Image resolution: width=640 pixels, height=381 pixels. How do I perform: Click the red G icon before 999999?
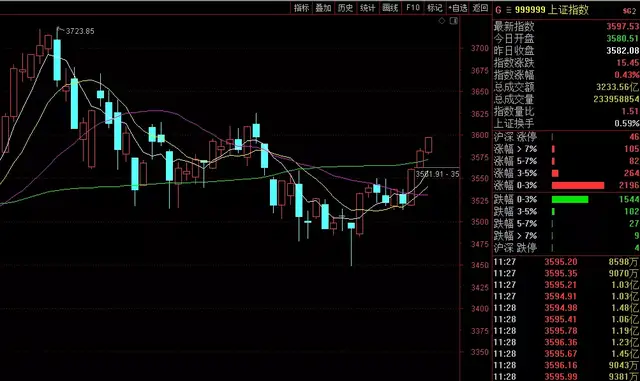[498, 10]
